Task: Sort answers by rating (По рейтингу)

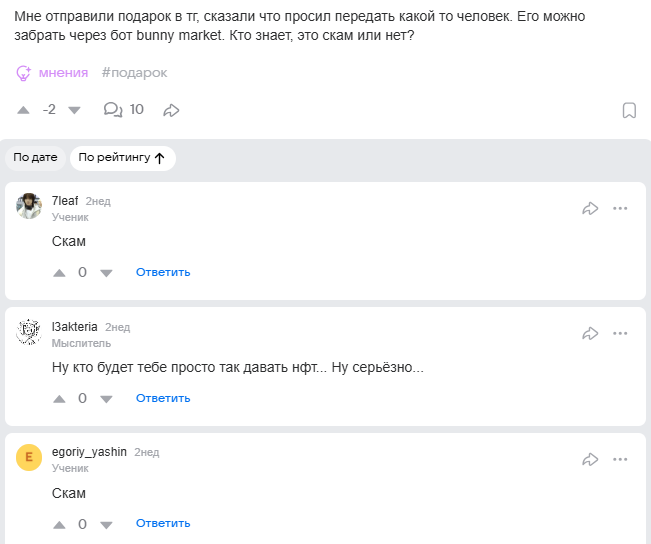Action: (122, 158)
